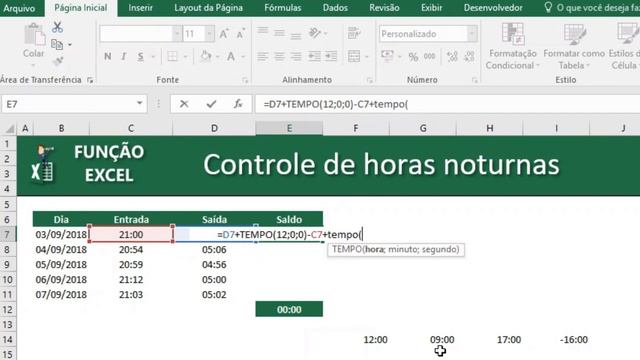
Task: Click the increase decimal places icon
Action: coord(452,56)
